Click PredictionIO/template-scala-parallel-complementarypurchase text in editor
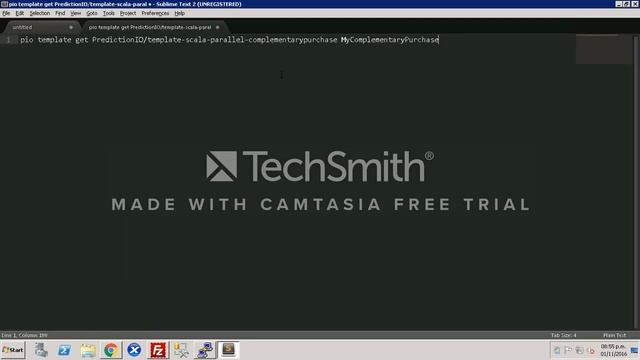Viewport: 640px width, 360px height. tap(215, 40)
